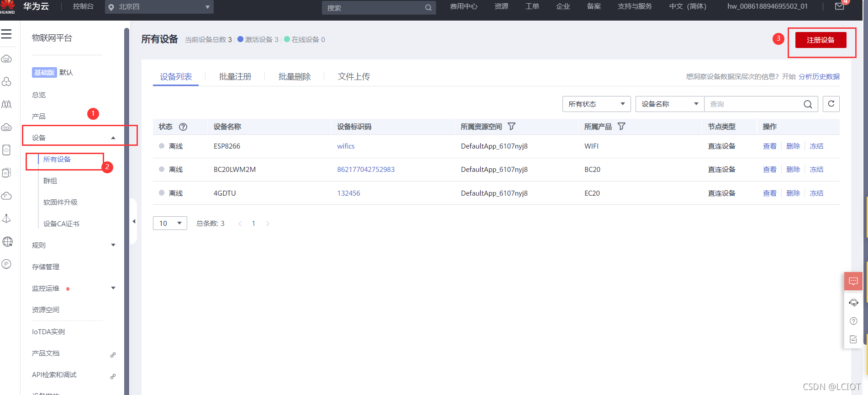Switch to the 文件上传 tab
The width and height of the screenshot is (868, 395).
354,77
